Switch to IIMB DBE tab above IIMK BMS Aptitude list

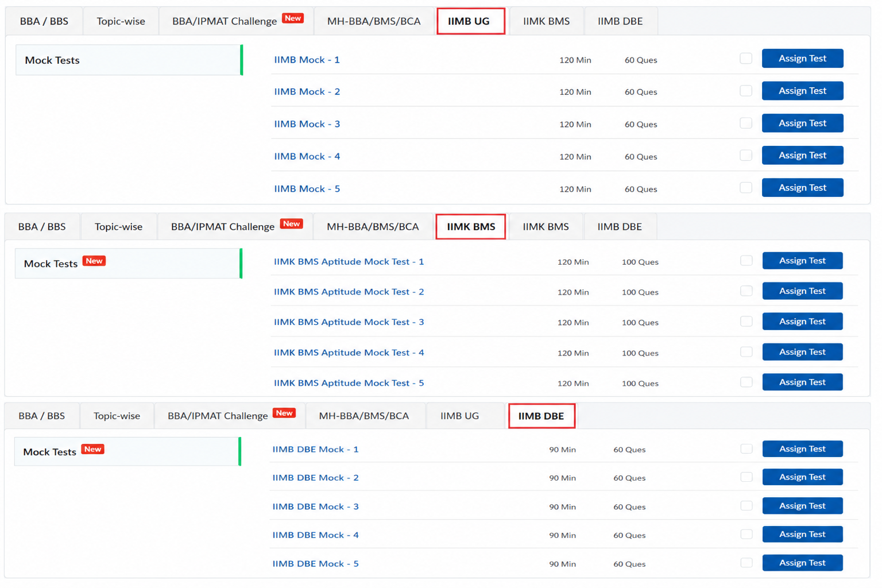coord(620,226)
